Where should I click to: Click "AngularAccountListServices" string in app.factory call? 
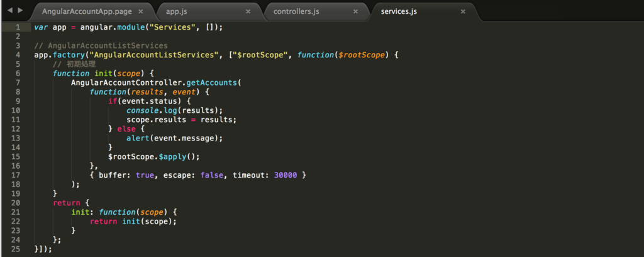[153, 55]
